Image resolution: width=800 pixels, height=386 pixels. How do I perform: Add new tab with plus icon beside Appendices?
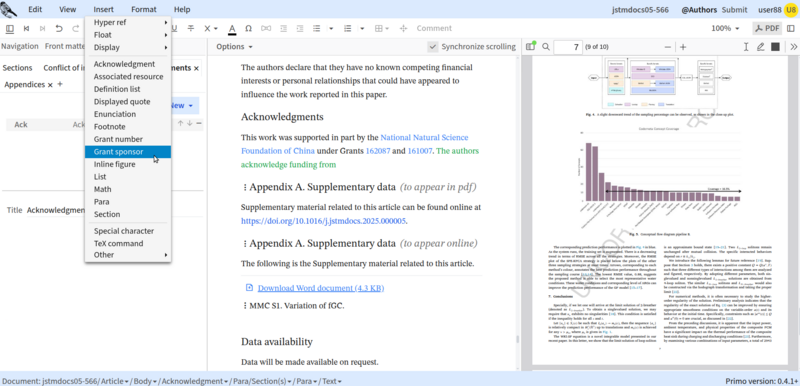coord(60,84)
